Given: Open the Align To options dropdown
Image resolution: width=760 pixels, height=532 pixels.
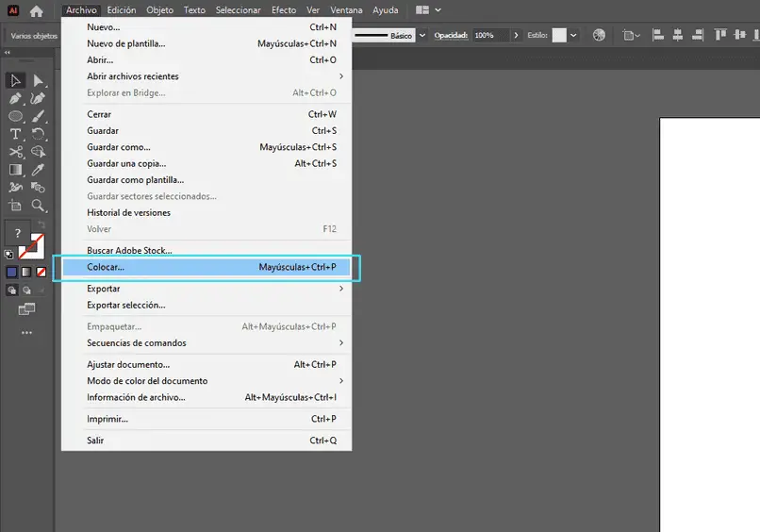Looking at the screenshot, I should click(631, 36).
